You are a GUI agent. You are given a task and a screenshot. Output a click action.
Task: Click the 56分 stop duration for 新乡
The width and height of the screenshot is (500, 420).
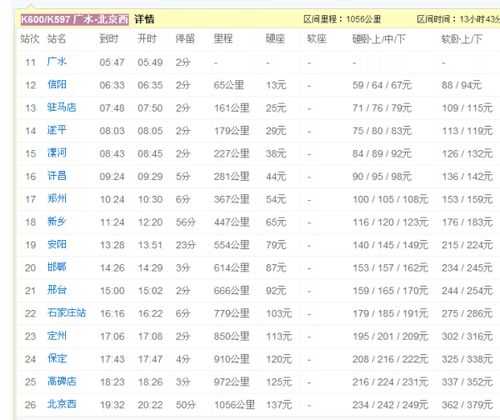tap(186, 222)
